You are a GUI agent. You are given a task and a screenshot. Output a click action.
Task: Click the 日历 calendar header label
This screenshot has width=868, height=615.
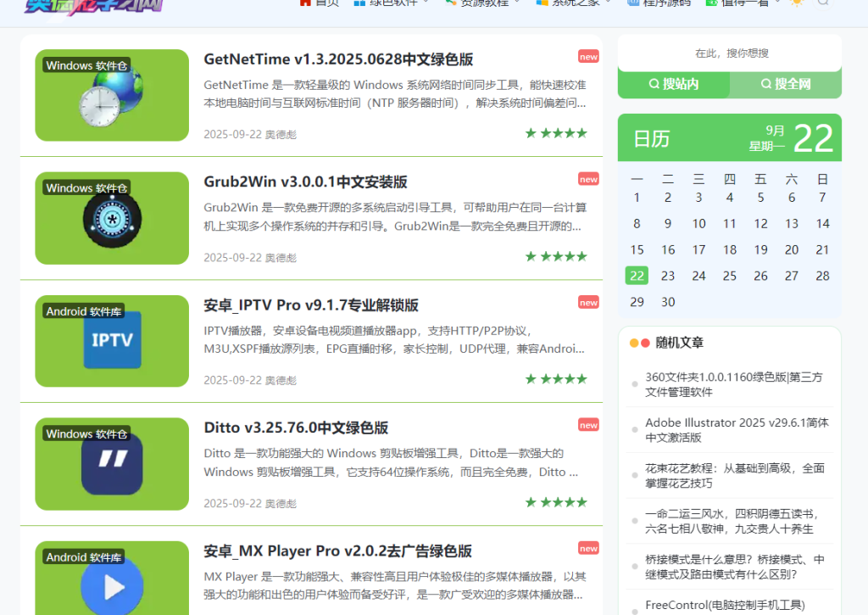click(x=652, y=138)
